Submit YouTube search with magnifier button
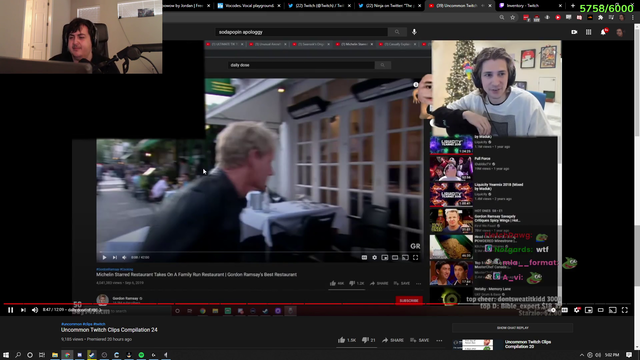Image resolution: width=640 pixels, height=360 pixels. point(397,32)
